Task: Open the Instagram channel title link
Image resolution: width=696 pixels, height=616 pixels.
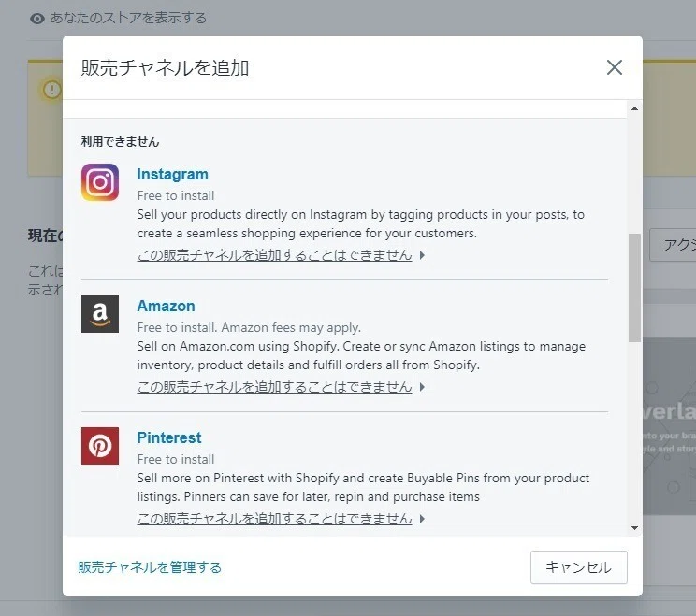Action: coord(172,174)
